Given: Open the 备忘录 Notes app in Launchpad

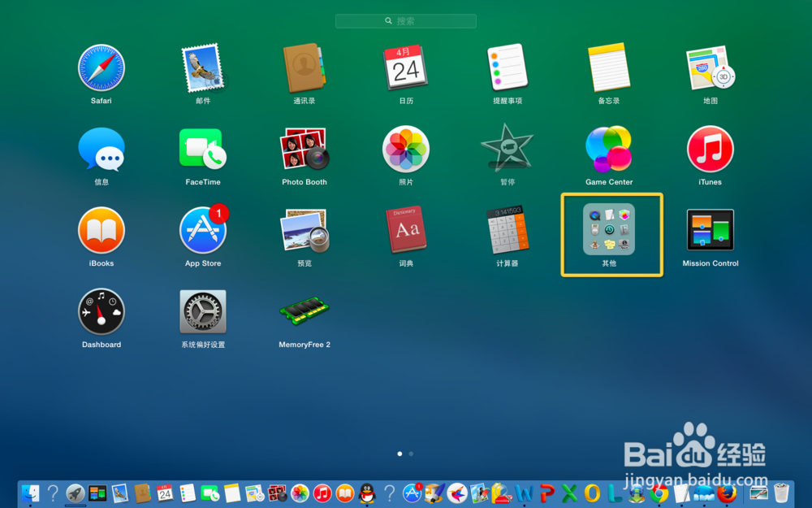Looking at the screenshot, I should coord(609,68).
